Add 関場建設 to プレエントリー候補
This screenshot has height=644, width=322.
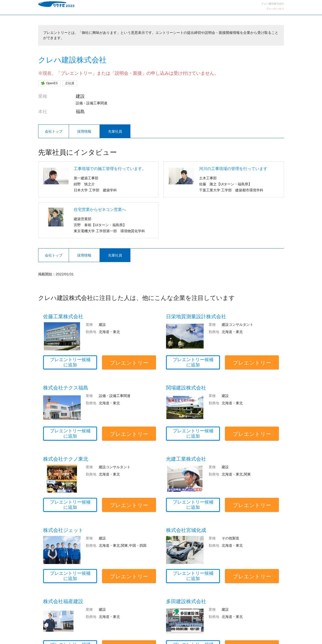pos(193,434)
